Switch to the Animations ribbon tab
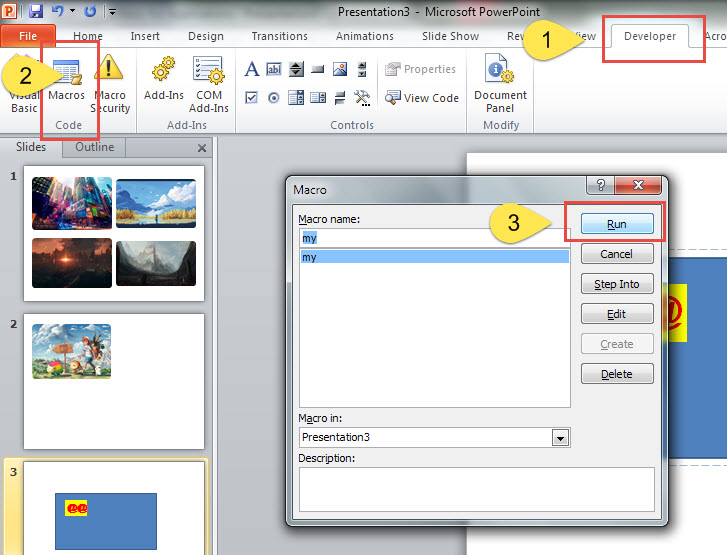This screenshot has height=555, width=727. tap(364, 36)
